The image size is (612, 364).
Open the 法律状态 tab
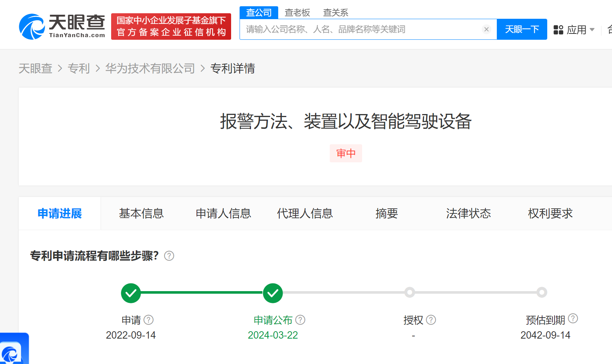click(468, 213)
